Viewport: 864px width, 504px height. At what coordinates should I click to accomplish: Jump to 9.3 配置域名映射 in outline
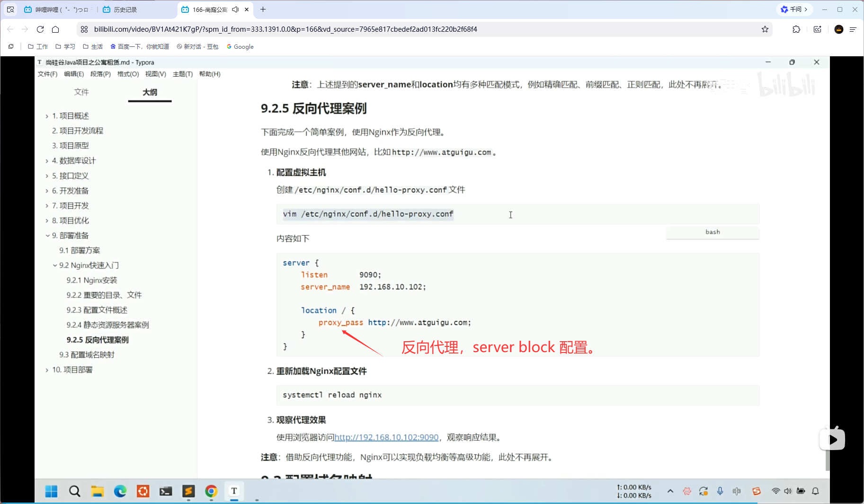click(x=87, y=355)
